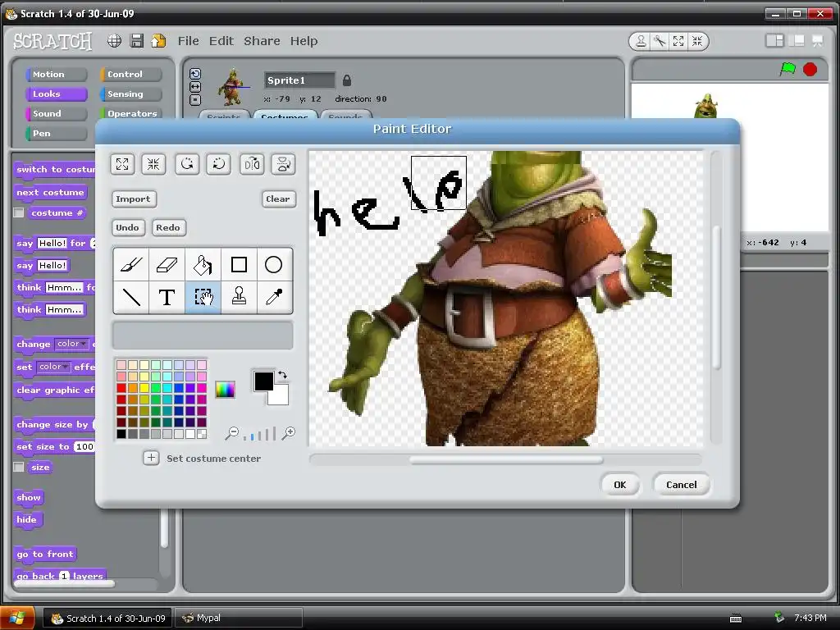
Task: Click the Import button
Action: point(134,199)
